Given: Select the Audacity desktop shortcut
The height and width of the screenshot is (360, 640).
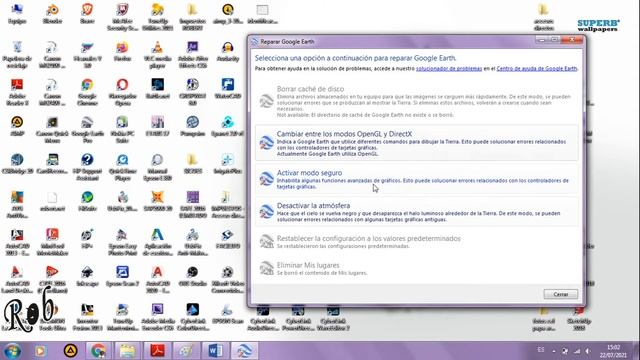Looking at the screenshot, I should coord(228,52).
